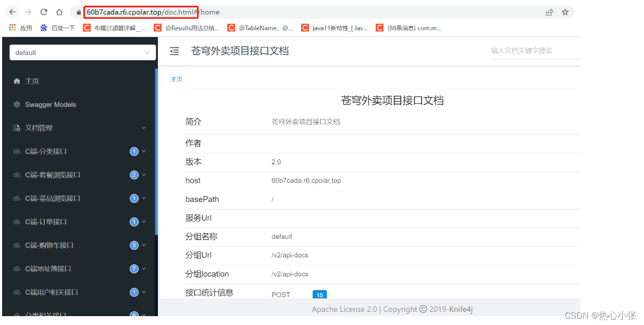Open the default group dropdown
Screen dimensions: 644x325
(82, 52)
